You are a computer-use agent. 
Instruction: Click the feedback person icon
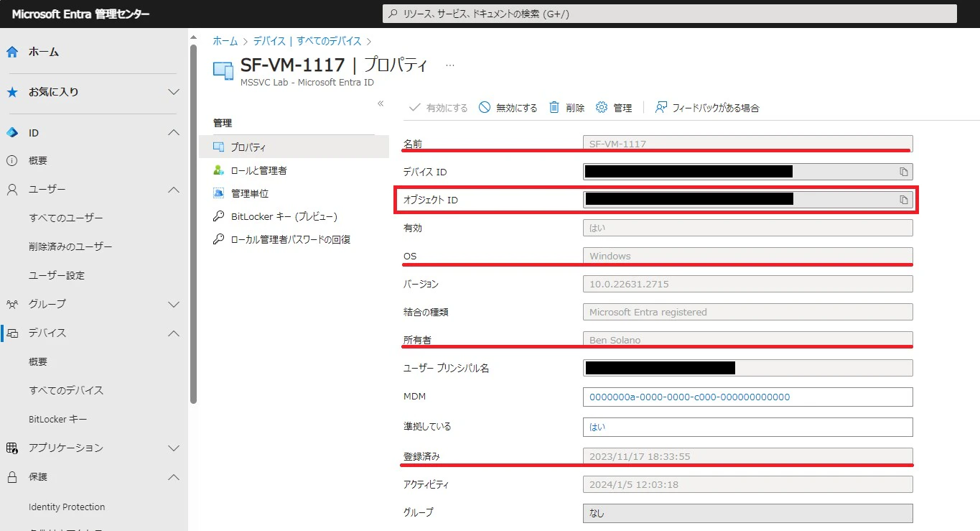click(661, 108)
